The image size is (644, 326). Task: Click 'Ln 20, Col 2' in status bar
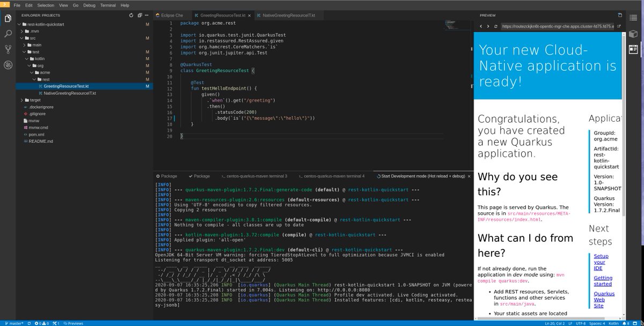[555, 323]
